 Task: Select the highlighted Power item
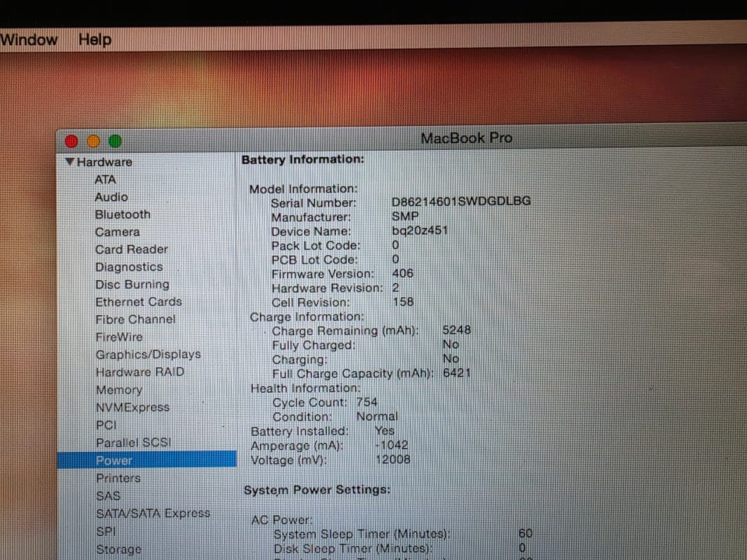(147, 460)
